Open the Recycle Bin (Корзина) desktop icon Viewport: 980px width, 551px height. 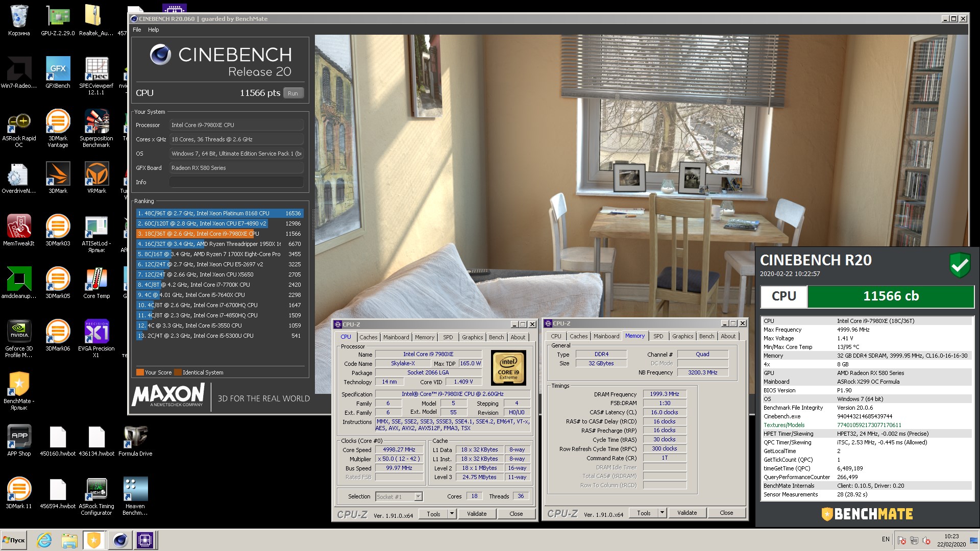click(19, 20)
